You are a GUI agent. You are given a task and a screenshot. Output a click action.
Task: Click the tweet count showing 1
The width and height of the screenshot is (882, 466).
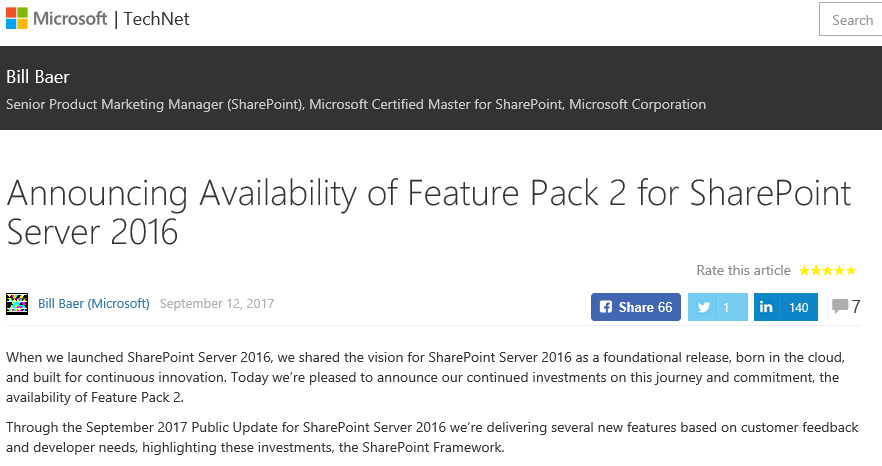[727, 307]
